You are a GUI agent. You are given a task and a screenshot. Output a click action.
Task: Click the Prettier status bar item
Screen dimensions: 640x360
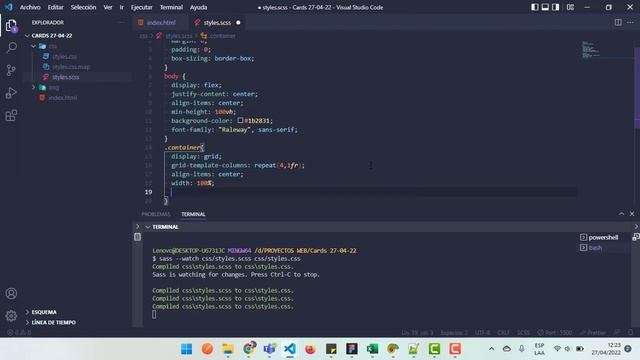tap(593, 333)
